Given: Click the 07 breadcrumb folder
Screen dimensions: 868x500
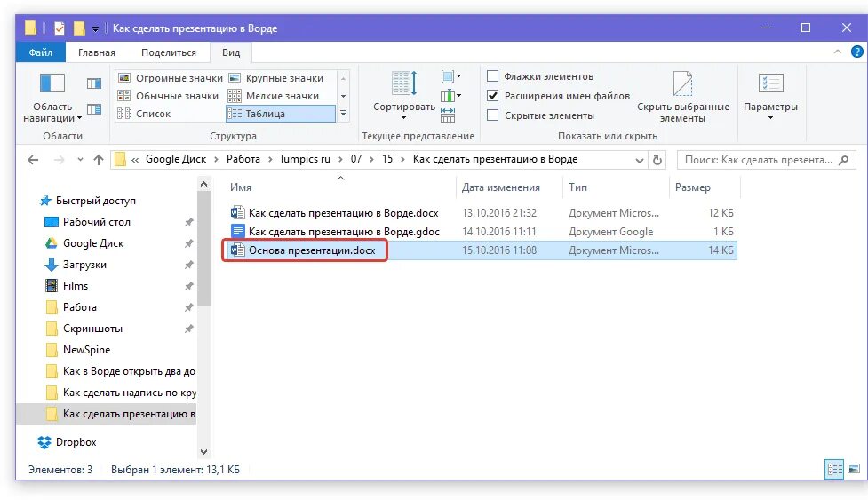Looking at the screenshot, I should [356, 159].
